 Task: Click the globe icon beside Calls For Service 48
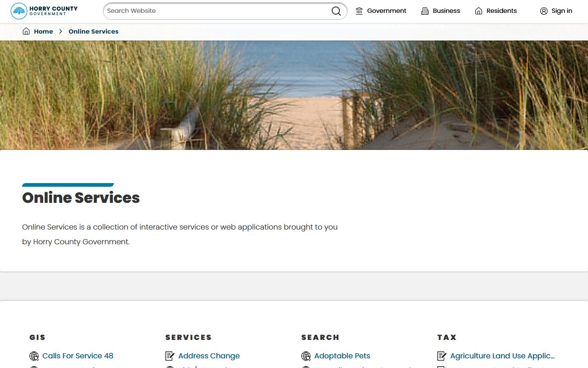[34, 356]
